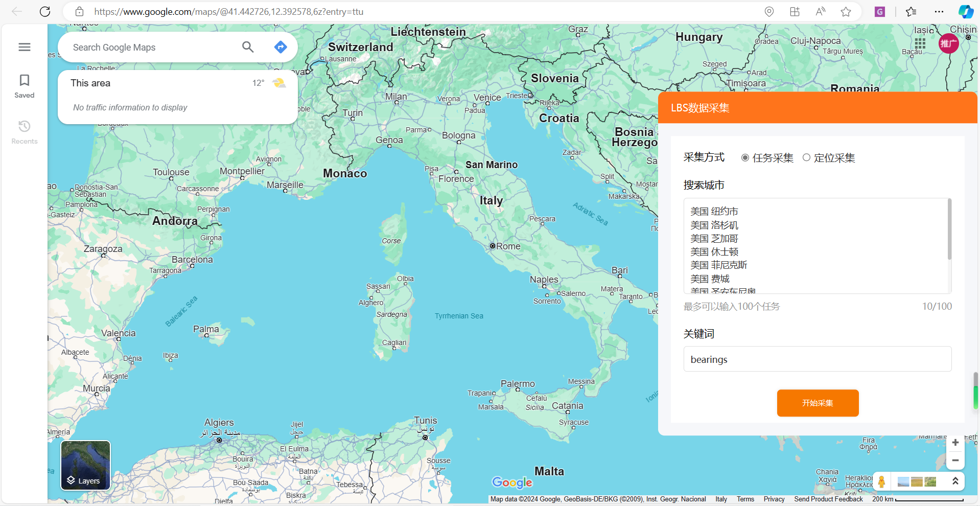Select the Street View pegman

(881, 481)
